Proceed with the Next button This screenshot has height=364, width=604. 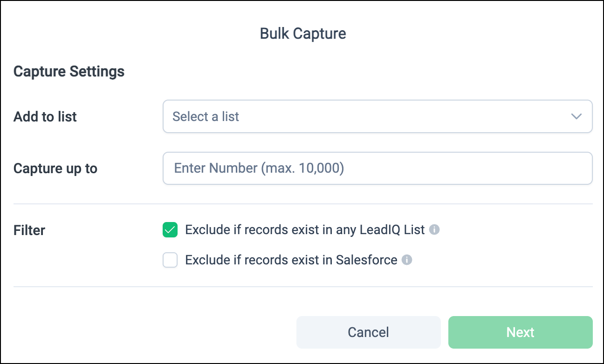click(x=520, y=332)
